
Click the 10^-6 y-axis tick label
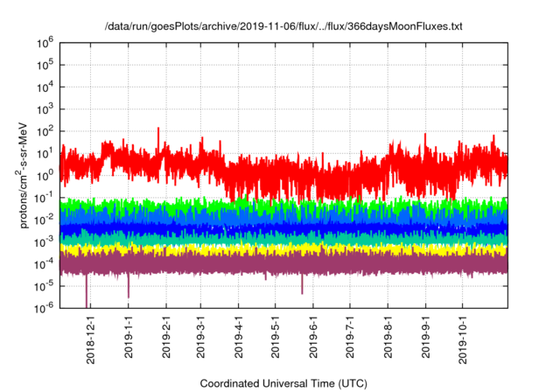[x=44, y=308]
